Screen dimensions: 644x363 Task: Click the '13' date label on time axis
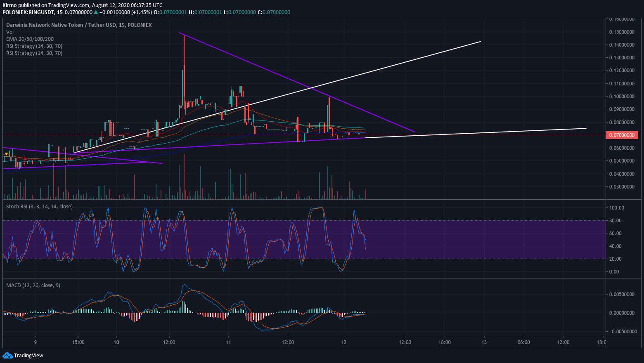pyautogui.click(x=484, y=342)
